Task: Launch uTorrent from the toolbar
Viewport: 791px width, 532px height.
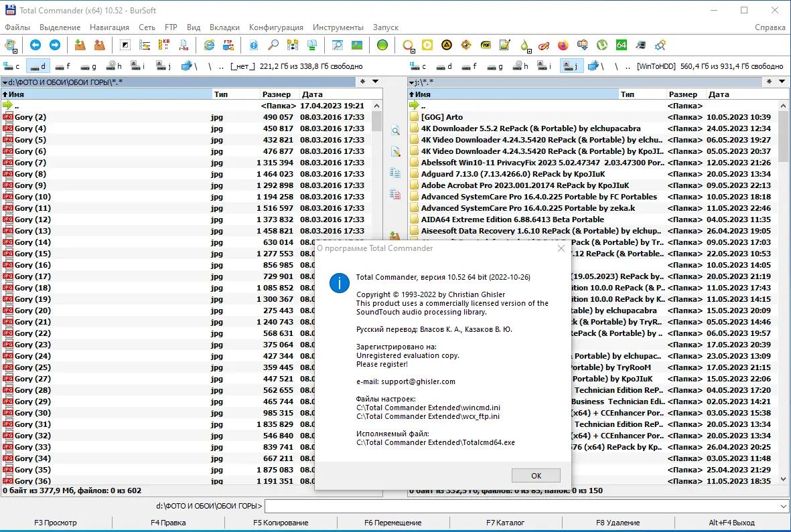Action: (602, 46)
